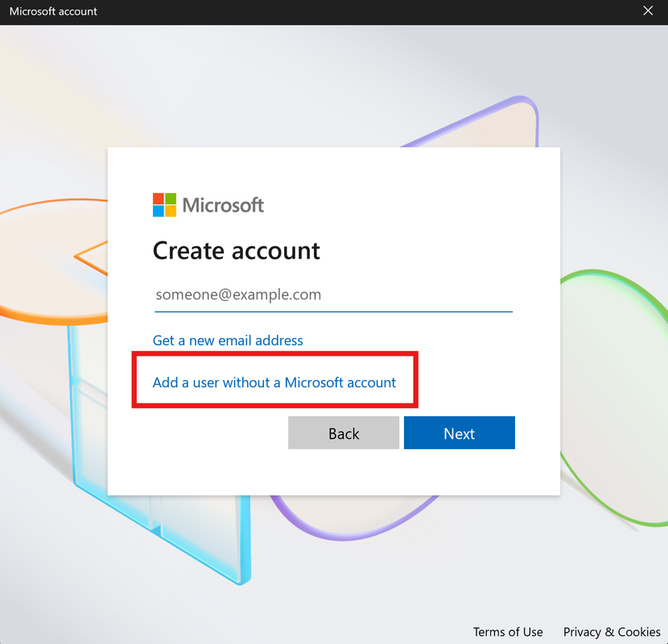Continue with the Next button
Image resolution: width=668 pixels, height=644 pixels.
(460, 432)
